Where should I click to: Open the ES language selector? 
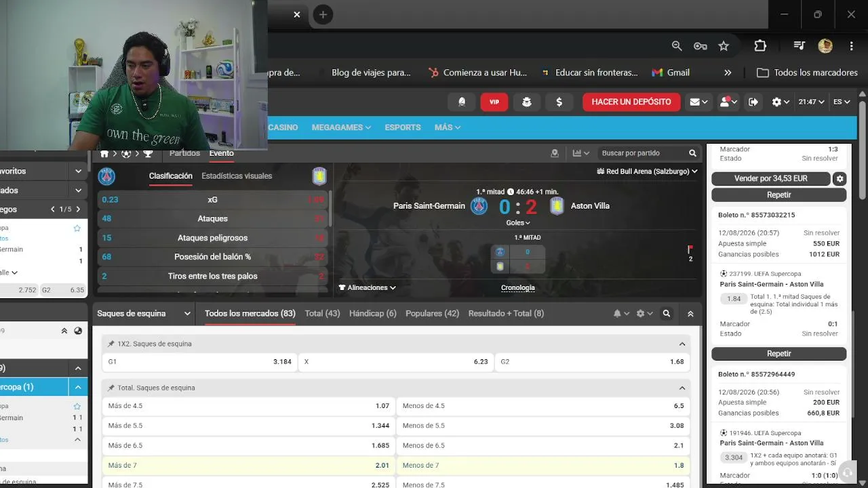pos(842,102)
